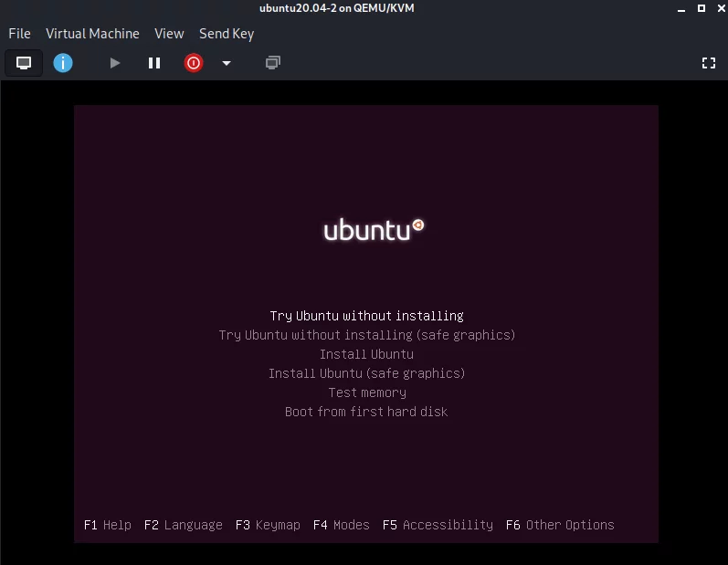The height and width of the screenshot is (565, 728).
Task: Open the Send Key menu
Action: point(227,34)
